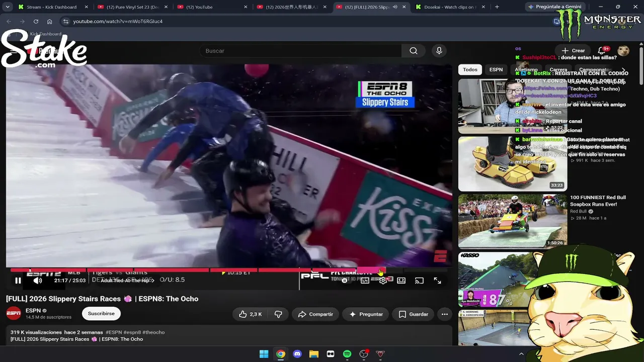Start voice search with the microphone
The image size is (644, 362).
pyautogui.click(x=439, y=51)
